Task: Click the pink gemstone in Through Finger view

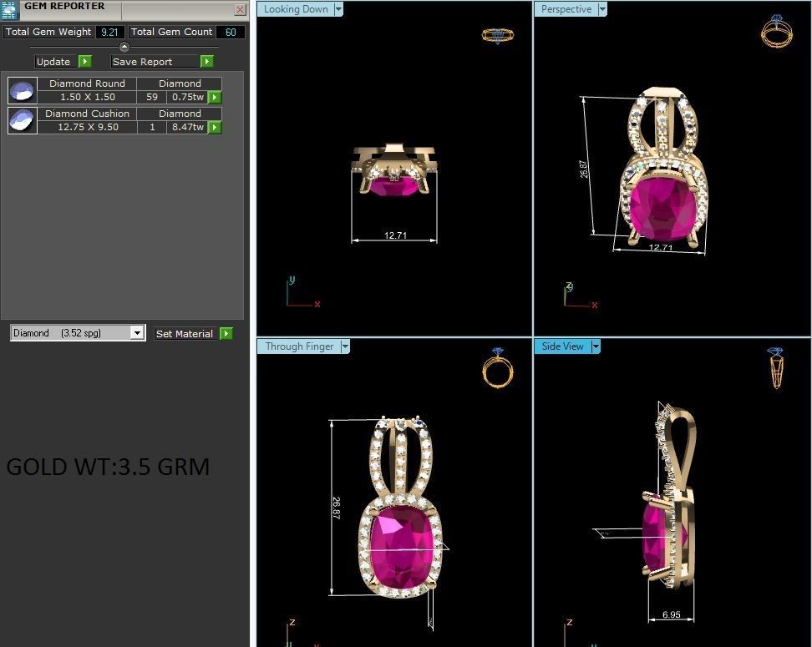Action: point(403,547)
